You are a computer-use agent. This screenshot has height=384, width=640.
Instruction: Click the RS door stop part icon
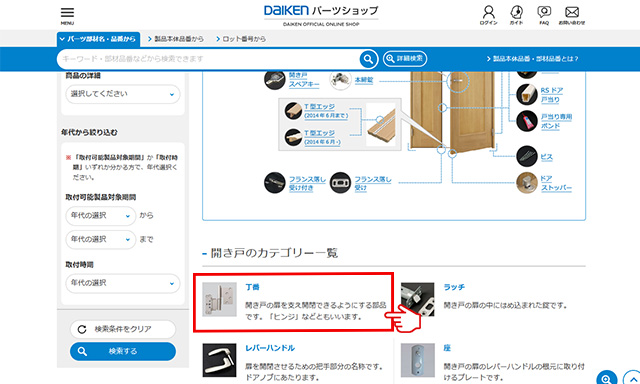527,94
